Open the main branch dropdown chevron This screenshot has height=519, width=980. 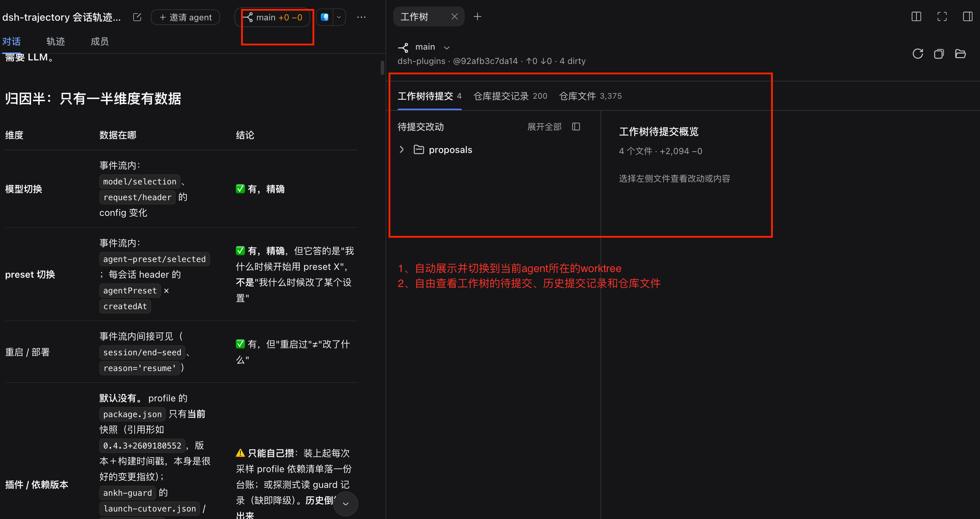pyautogui.click(x=447, y=48)
